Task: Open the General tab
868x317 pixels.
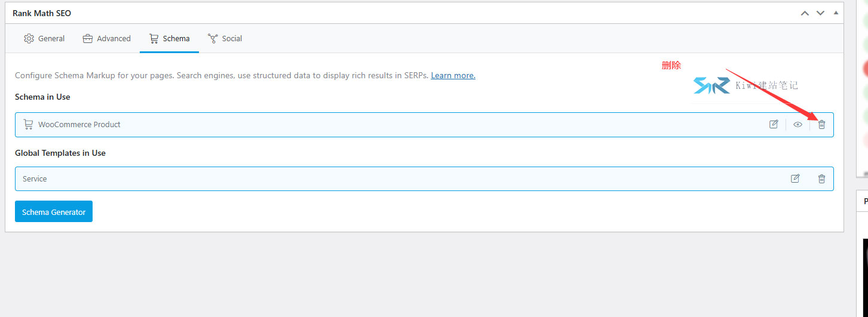Action: [x=44, y=38]
